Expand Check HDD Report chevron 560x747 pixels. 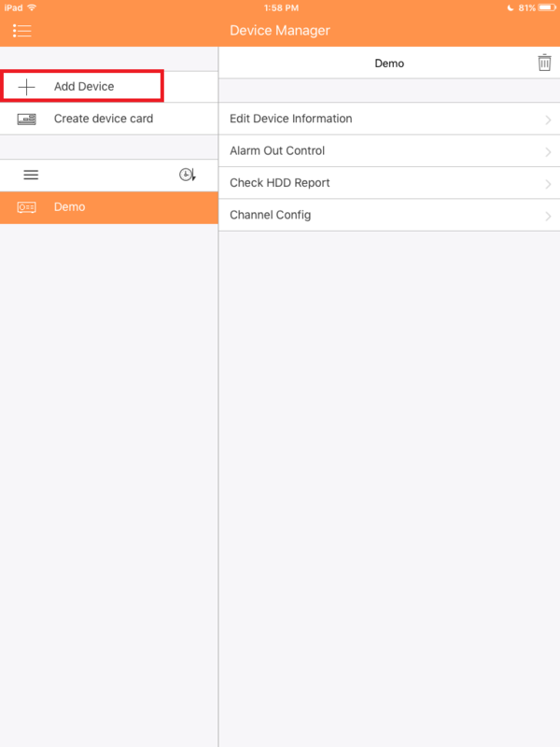pyautogui.click(x=548, y=184)
